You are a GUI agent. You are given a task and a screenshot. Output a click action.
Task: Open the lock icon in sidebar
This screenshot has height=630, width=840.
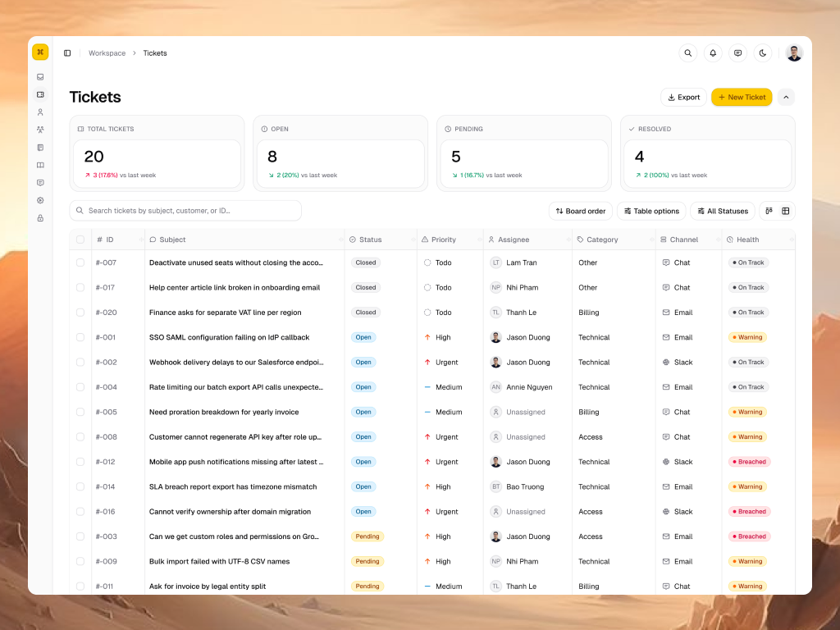coord(40,218)
